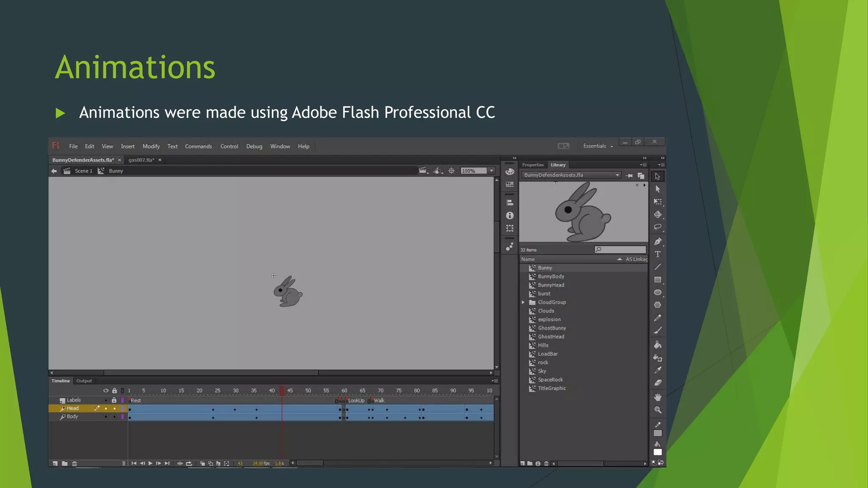Screen dimensions: 868x488
Task: Add a new layer folder in timeline
Action: coord(64,463)
